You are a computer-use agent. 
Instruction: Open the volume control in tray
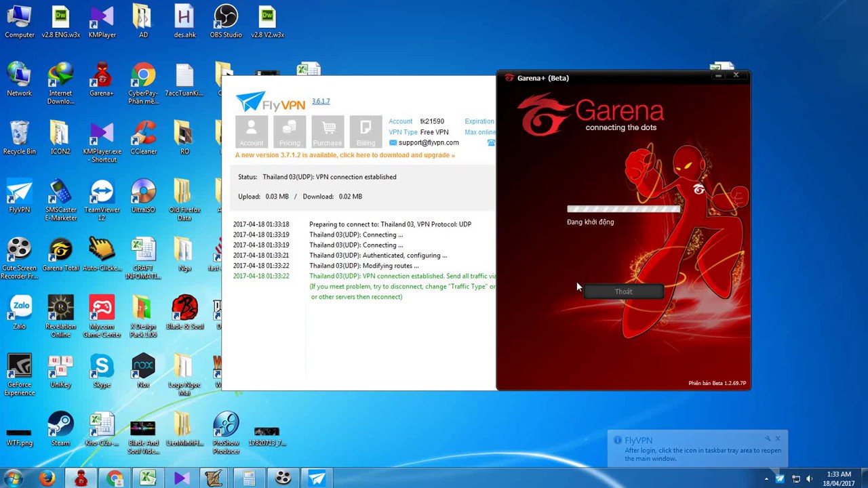coord(809,479)
